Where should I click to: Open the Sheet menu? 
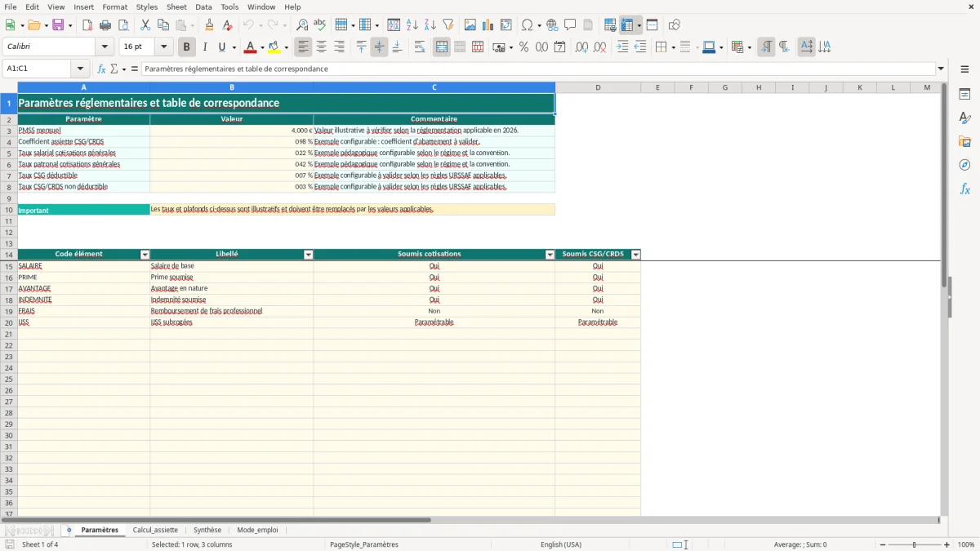click(x=176, y=7)
